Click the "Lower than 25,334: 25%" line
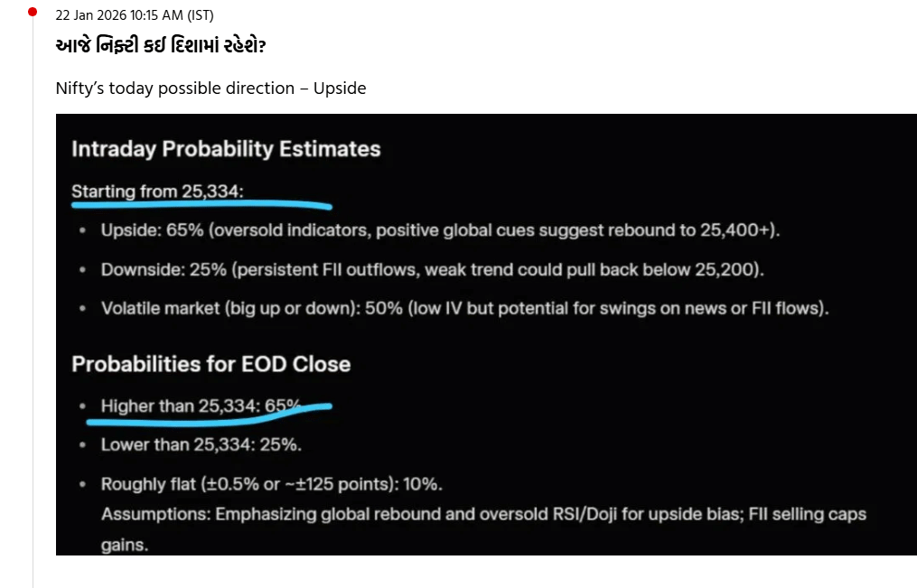The width and height of the screenshot is (917, 588). (201, 444)
